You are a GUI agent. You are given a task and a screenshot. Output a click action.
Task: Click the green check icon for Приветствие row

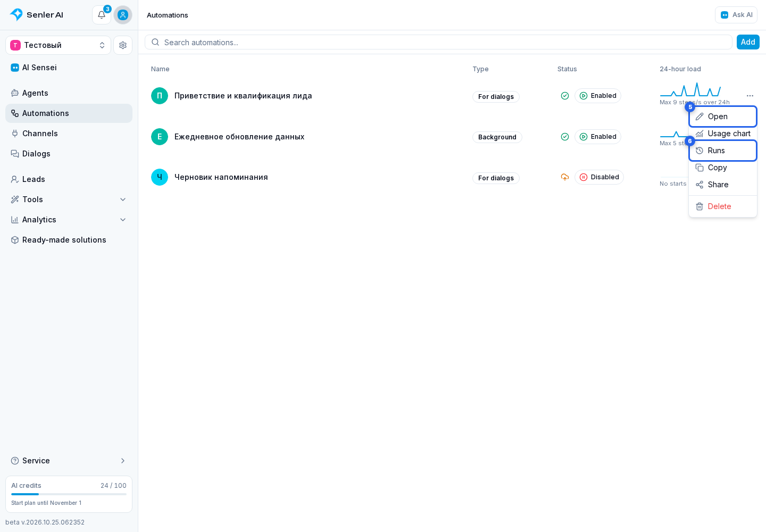click(x=565, y=96)
